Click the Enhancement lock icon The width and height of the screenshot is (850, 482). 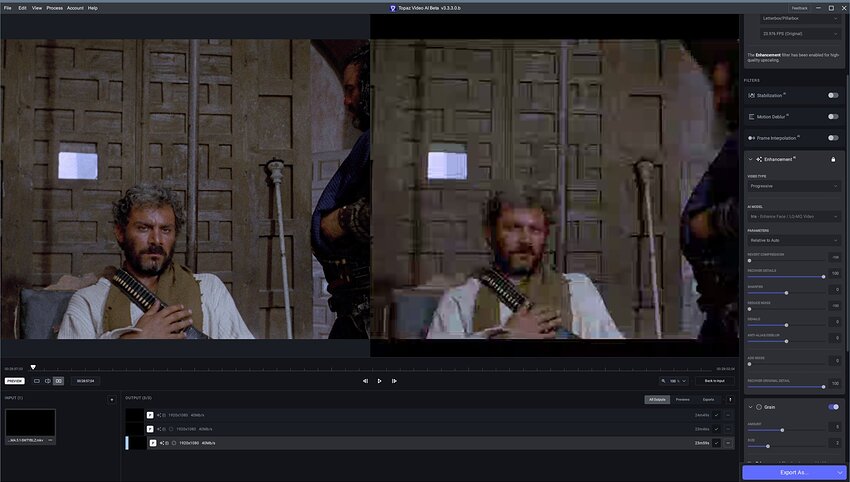click(x=833, y=159)
